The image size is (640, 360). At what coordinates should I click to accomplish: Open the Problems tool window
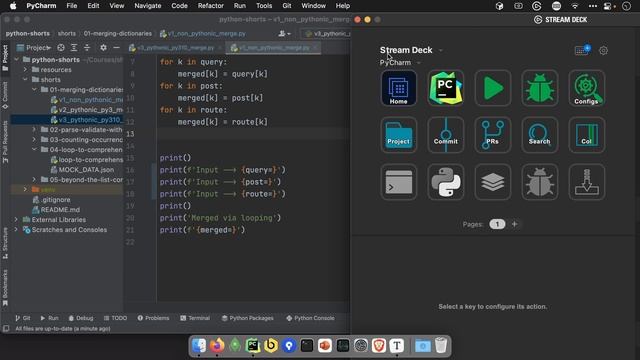[153, 318]
